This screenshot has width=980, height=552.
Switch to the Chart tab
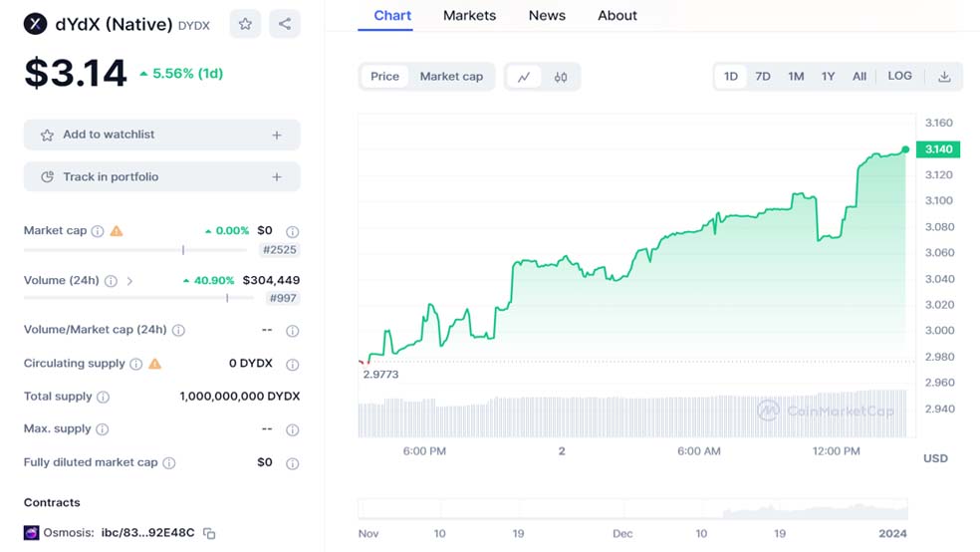(x=392, y=16)
